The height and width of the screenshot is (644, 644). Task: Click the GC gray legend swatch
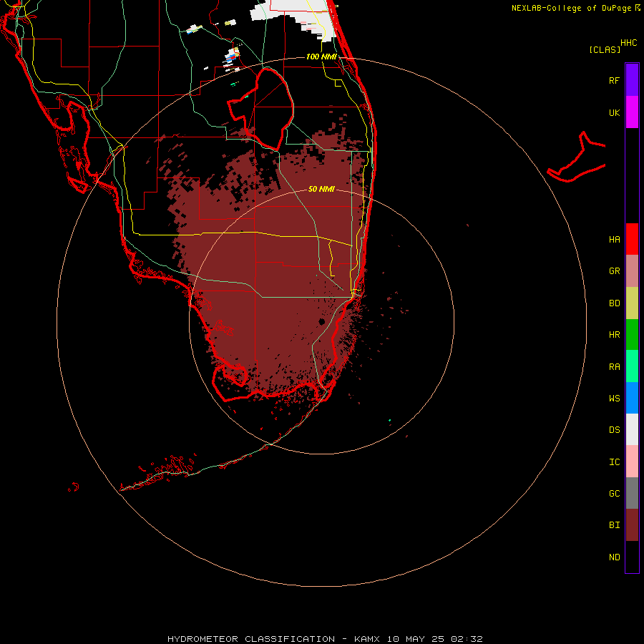tap(632, 493)
